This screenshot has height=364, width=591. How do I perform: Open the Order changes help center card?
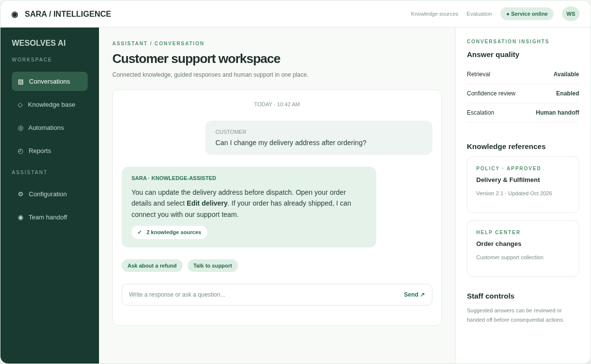pyautogui.click(x=523, y=249)
